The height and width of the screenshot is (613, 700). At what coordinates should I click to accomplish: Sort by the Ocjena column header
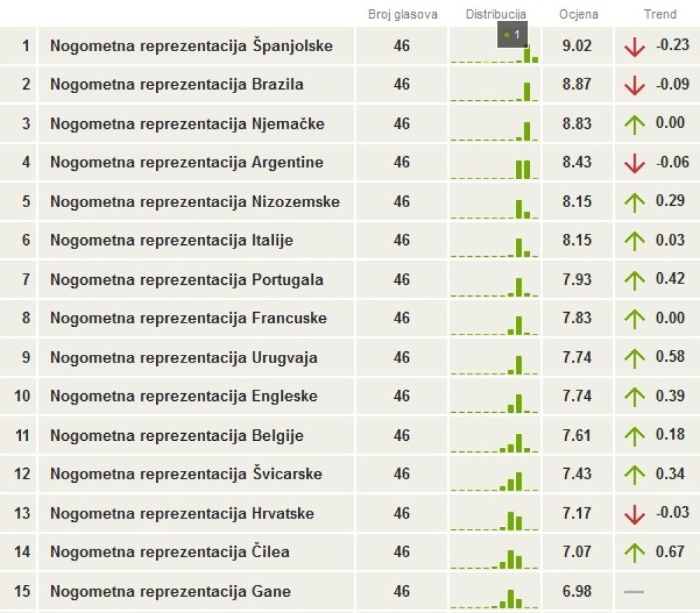point(579,14)
